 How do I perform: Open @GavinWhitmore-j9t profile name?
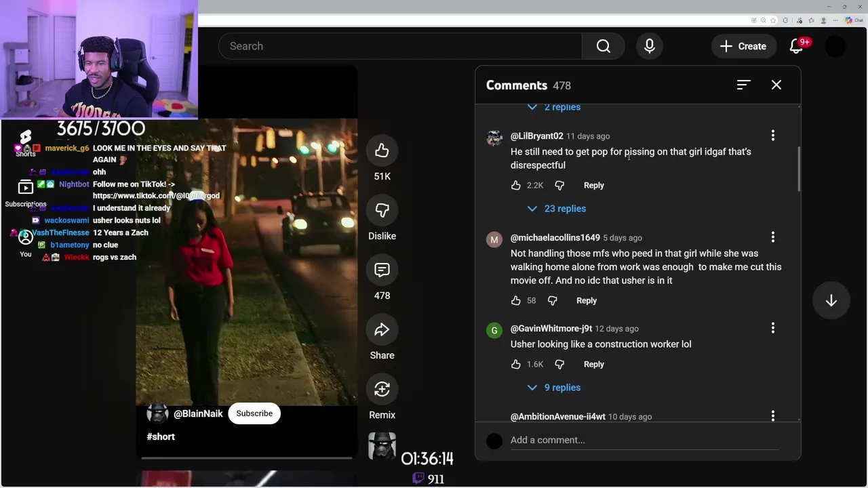pos(551,329)
